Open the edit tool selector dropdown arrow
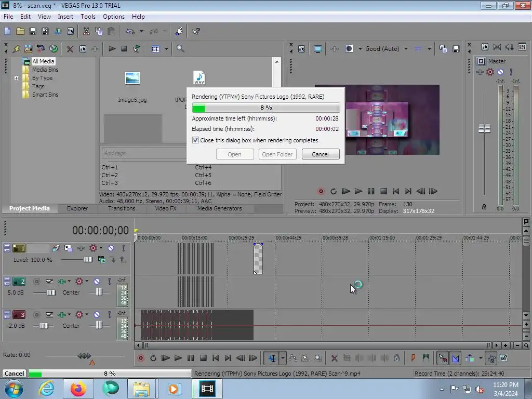The height and width of the screenshot is (399, 532). point(283,358)
